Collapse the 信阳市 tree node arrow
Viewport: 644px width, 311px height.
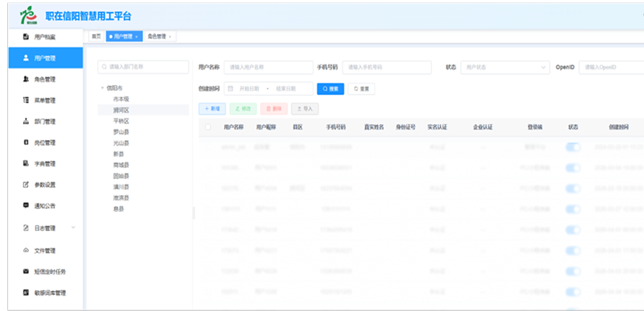(102, 88)
